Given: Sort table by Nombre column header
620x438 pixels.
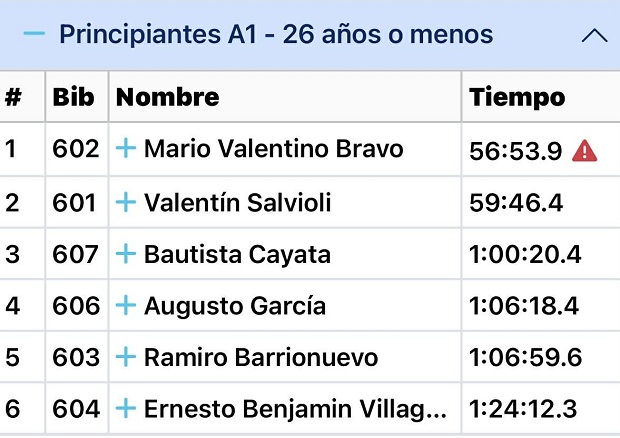Looking at the screenshot, I should [x=168, y=98].
